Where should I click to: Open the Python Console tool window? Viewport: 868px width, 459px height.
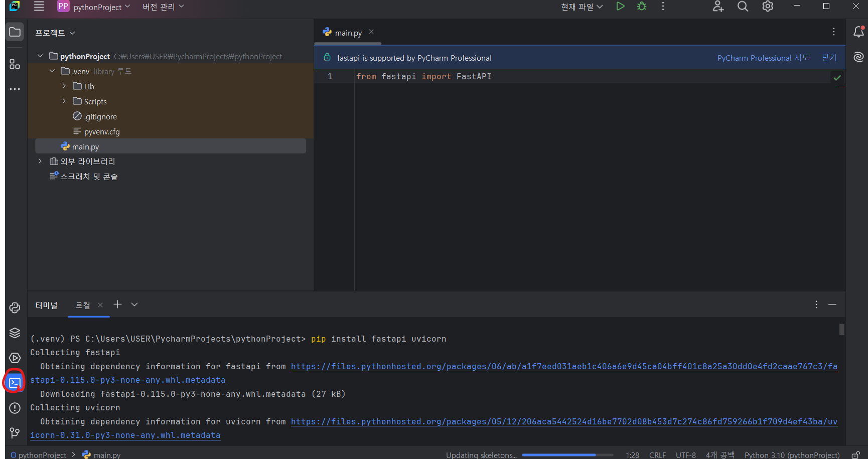(15, 308)
